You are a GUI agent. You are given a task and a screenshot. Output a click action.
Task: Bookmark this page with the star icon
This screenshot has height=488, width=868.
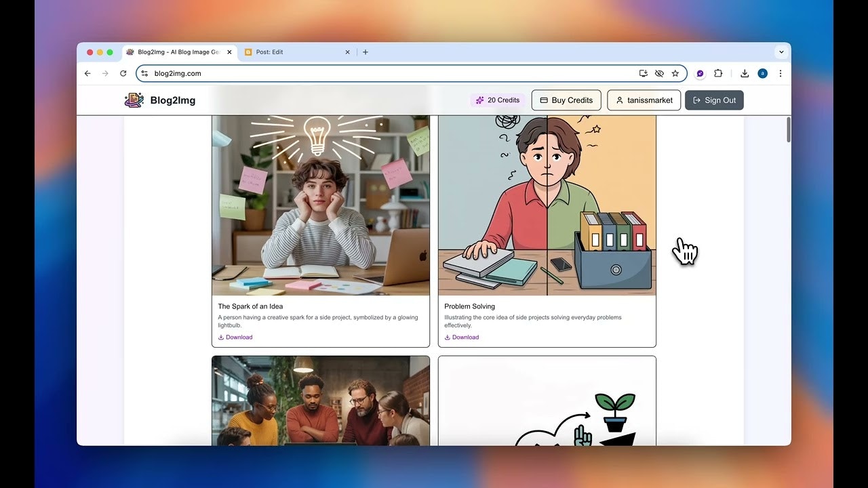(675, 73)
